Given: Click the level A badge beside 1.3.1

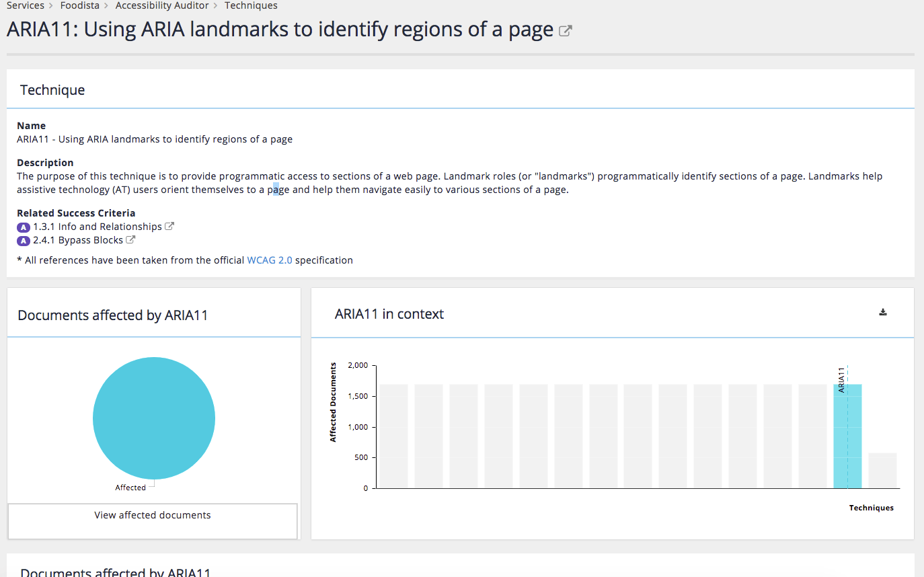Looking at the screenshot, I should click(24, 227).
